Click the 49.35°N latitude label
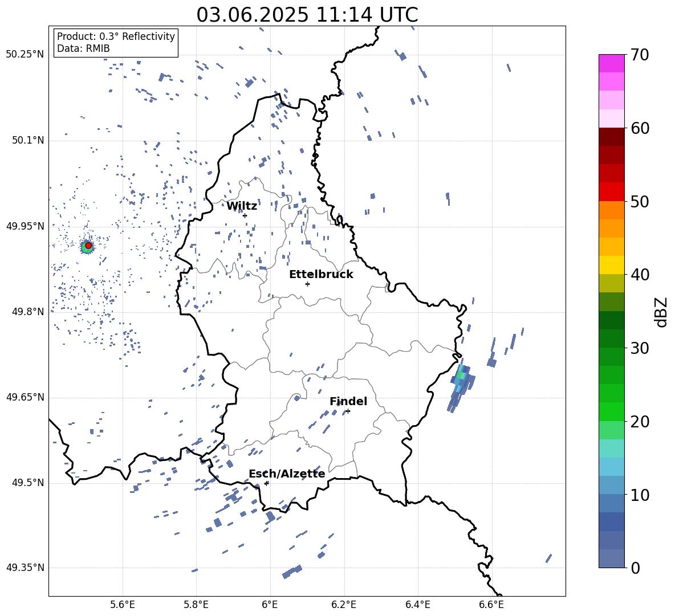 click(x=25, y=568)
